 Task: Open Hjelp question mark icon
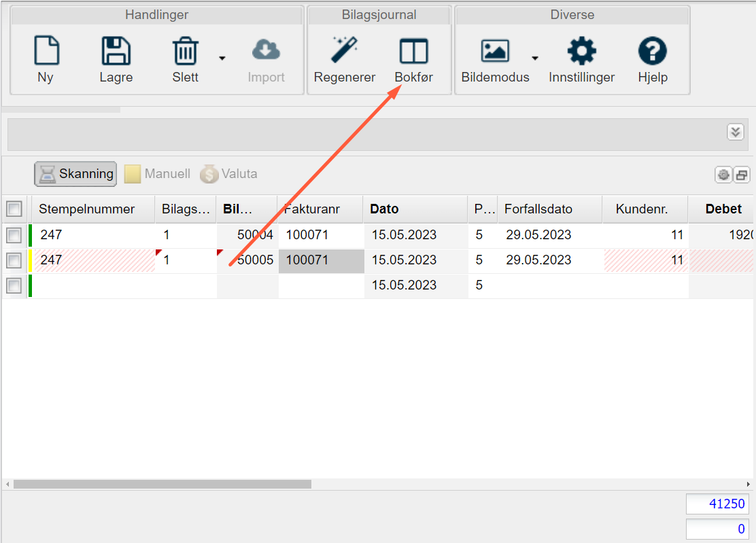652,52
